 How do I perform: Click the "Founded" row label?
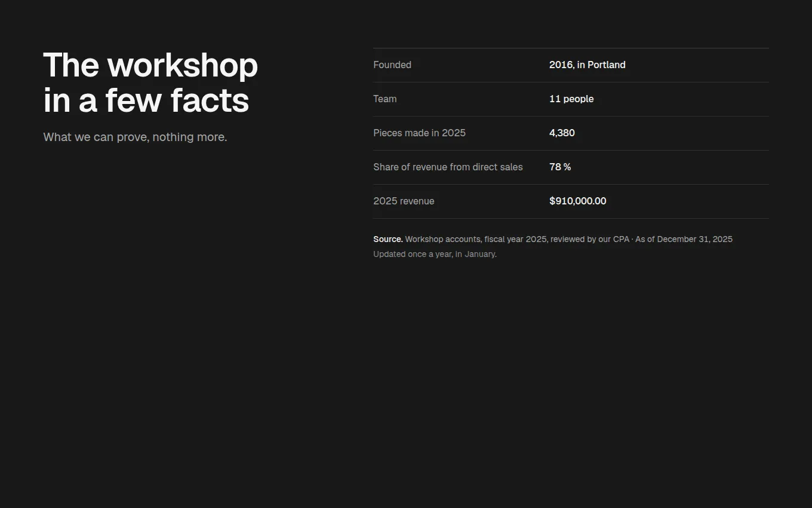coord(392,65)
